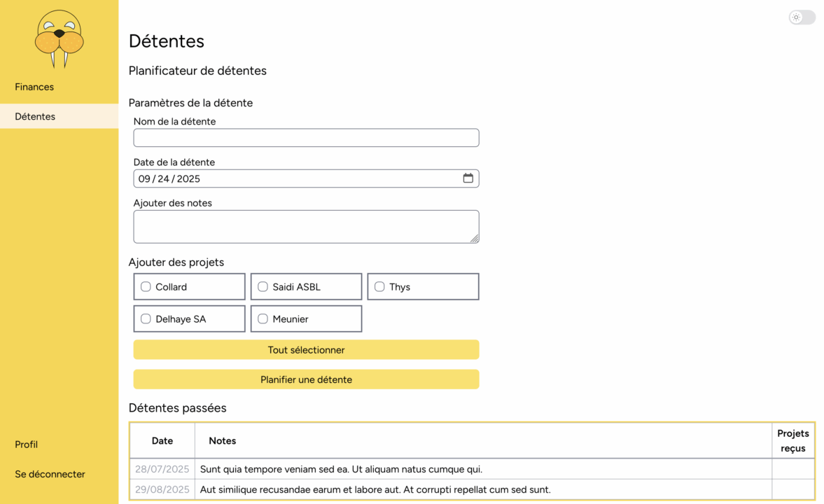Focus the Nom de la détente field
The width and height of the screenshot is (824, 504).
[x=306, y=138]
